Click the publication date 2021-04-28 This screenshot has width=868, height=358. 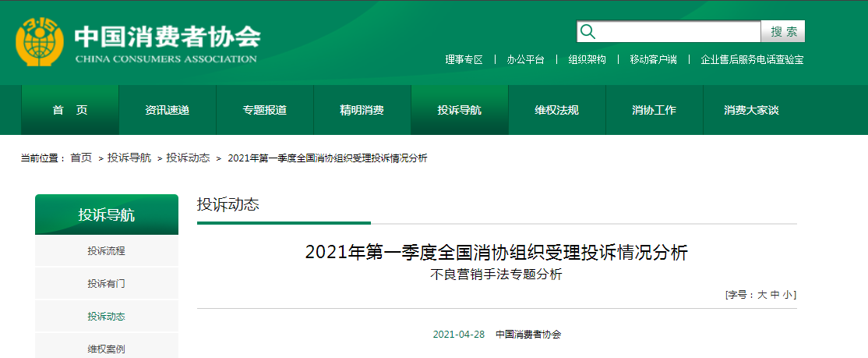click(x=459, y=334)
